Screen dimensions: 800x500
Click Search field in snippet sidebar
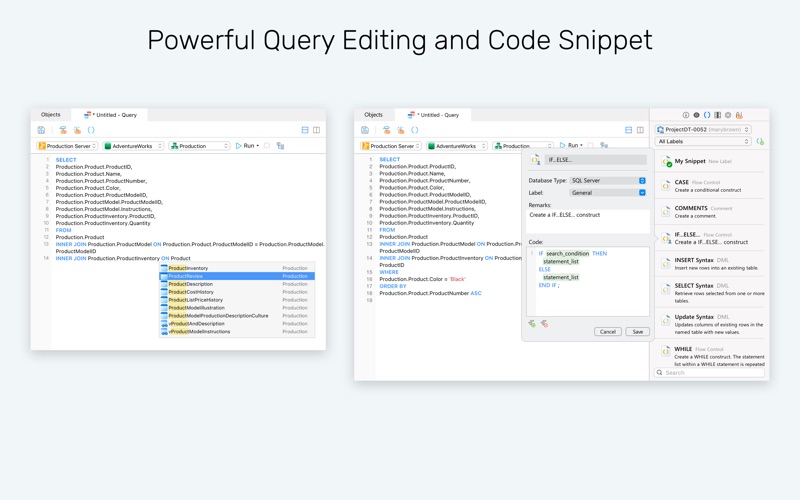tap(710, 373)
